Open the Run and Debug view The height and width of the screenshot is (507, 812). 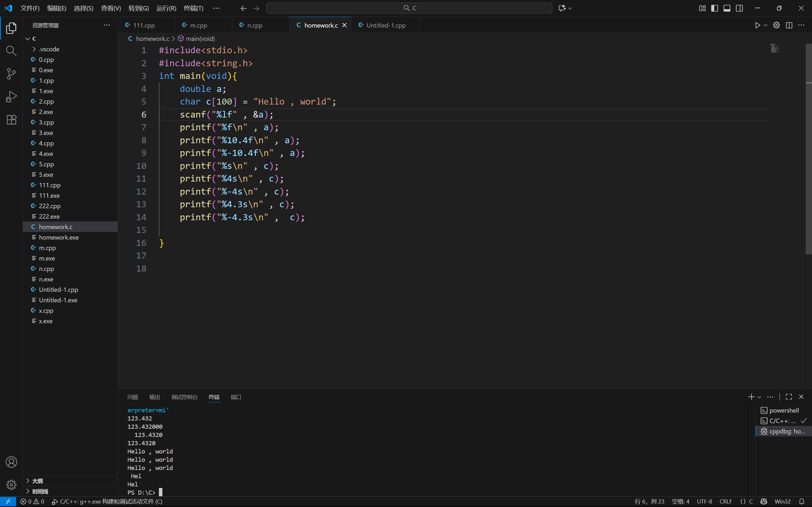(11, 97)
